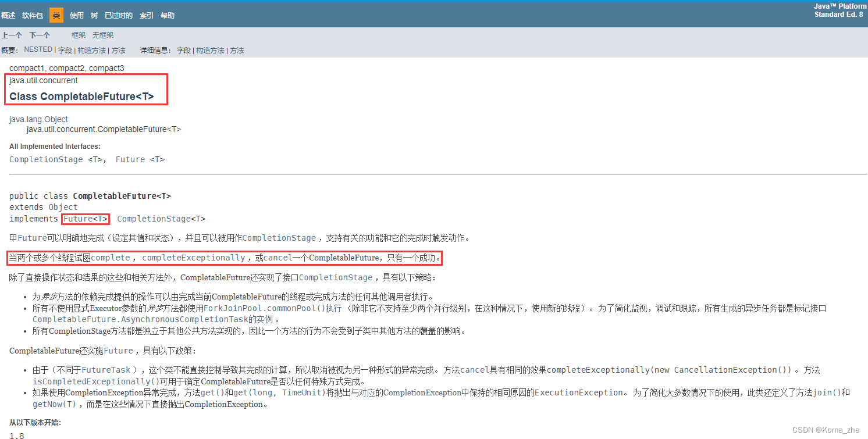Click the 无框架 link

[103, 35]
